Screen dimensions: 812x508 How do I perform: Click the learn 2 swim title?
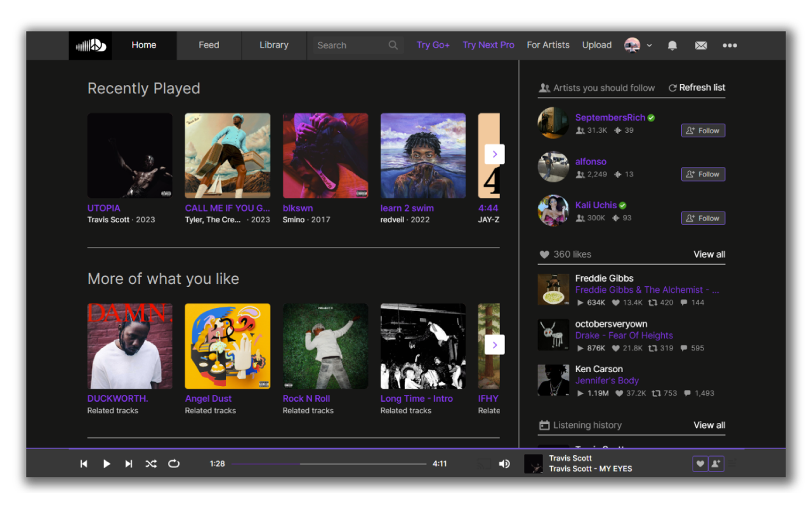(407, 208)
